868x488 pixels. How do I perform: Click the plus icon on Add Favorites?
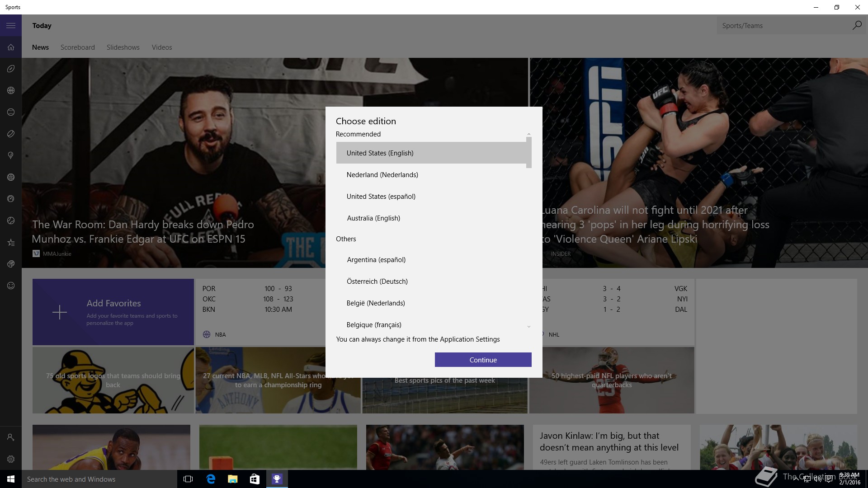(x=60, y=312)
